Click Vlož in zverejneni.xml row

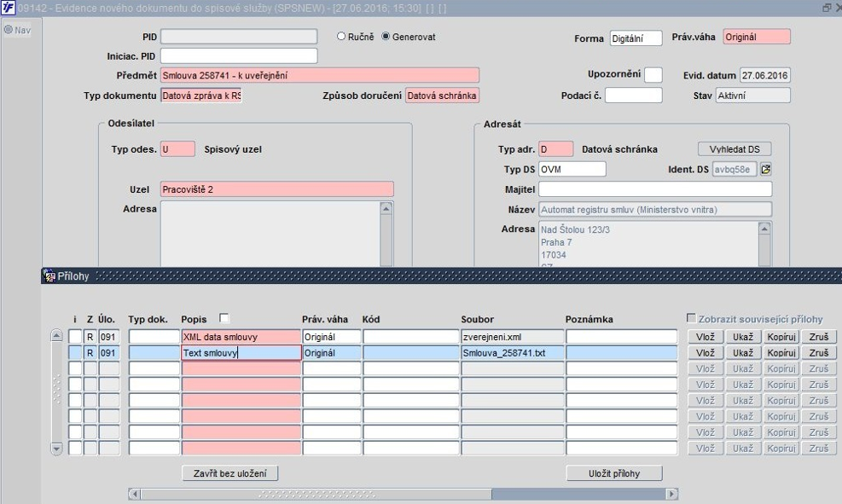pyautogui.click(x=705, y=337)
